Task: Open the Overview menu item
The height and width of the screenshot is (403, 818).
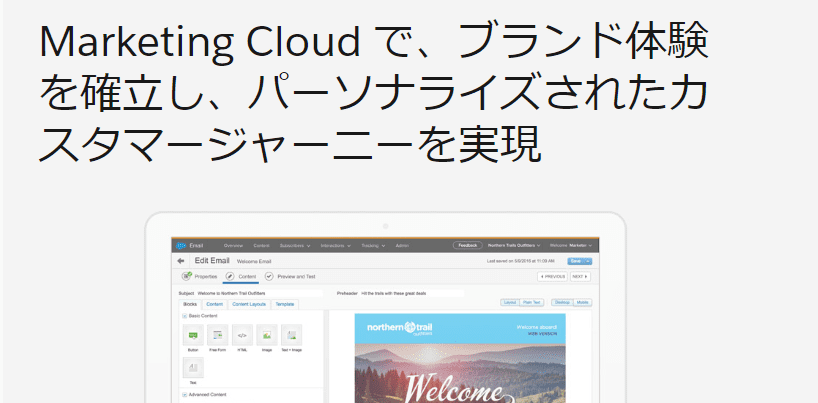Action: click(233, 245)
